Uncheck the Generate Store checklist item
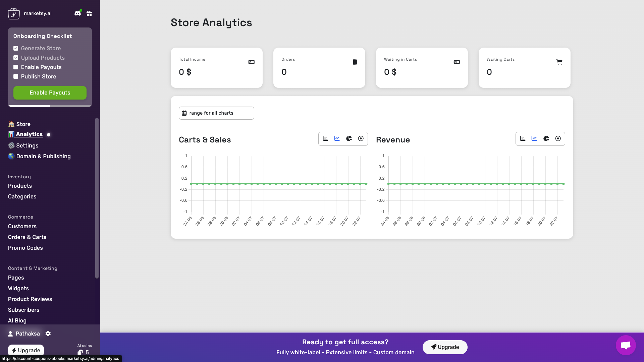 coord(16,48)
